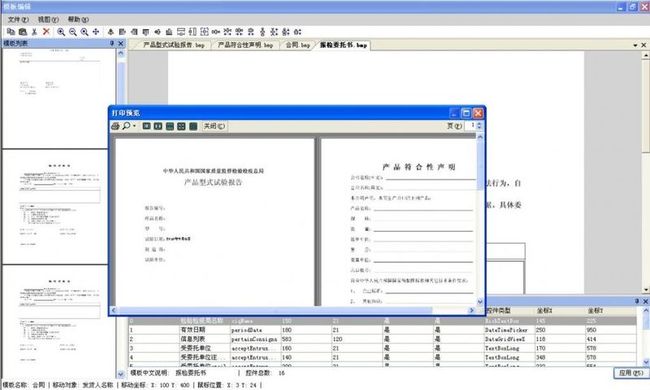650x390 pixels.
Task: Click the last icon in main toolbar
Action: (298, 31)
